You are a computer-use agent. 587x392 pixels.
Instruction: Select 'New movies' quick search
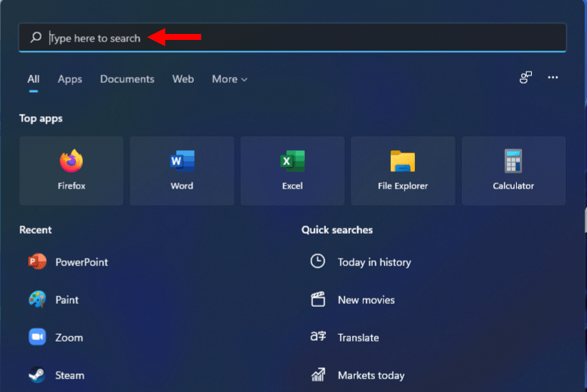pyautogui.click(x=366, y=300)
